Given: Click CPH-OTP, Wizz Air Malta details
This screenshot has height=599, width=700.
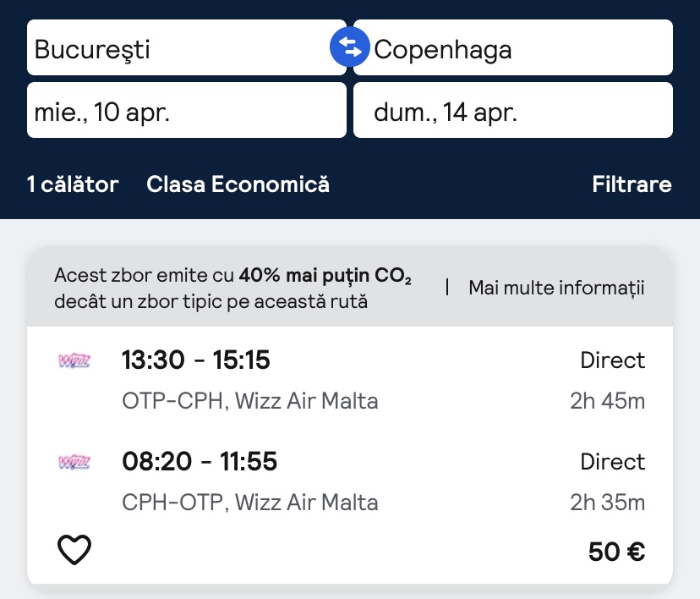Looking at the screenshot, I should click(250, 503).
